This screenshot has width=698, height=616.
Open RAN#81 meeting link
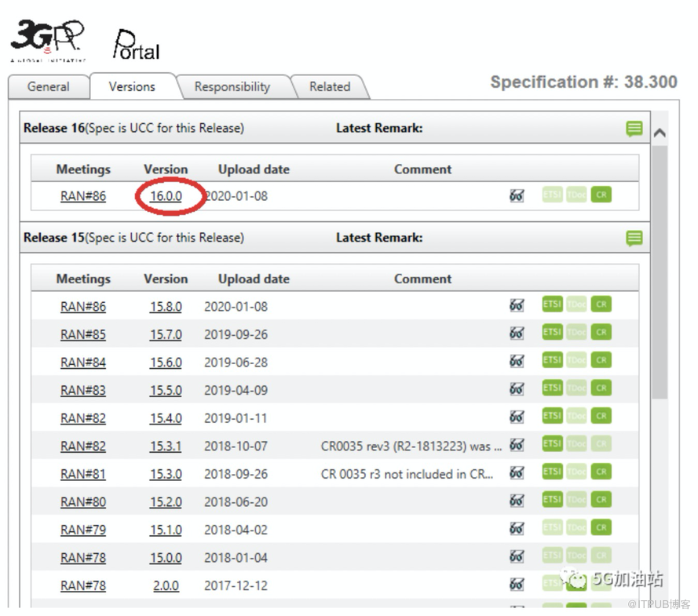(83, 474)
